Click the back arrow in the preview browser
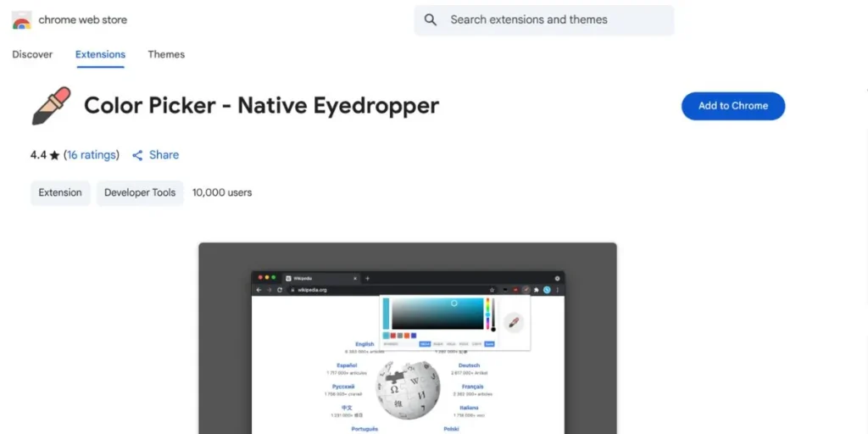868x434 pixels. click(x=259, y=290)
